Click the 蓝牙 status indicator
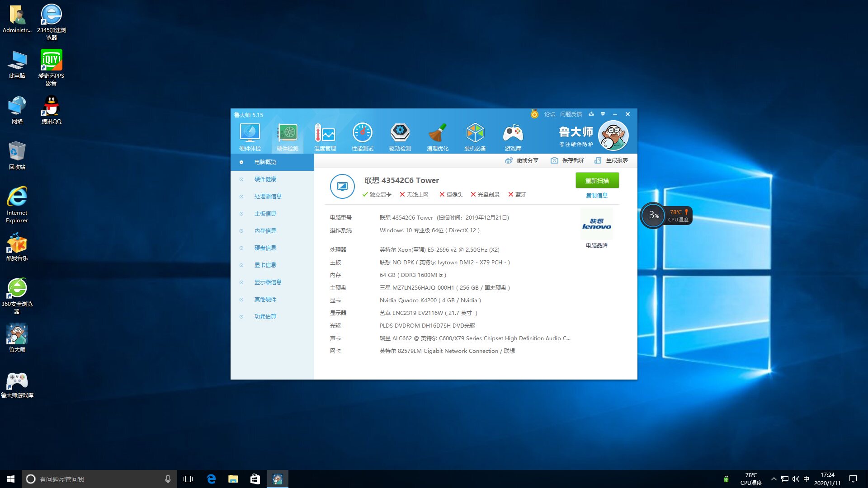The width and height of the screenshot is (868, 488). click(x=517, y=195)
